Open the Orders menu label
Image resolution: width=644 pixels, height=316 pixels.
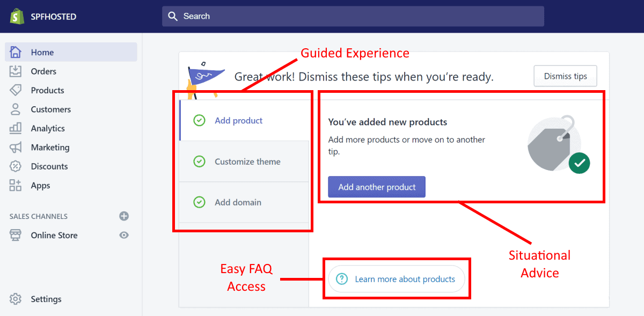click(43, 71)
